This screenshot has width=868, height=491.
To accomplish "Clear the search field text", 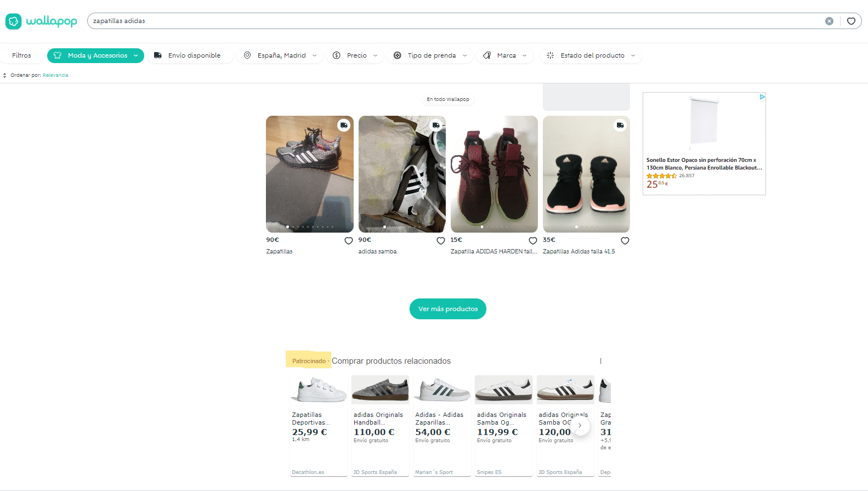I will click(x=829, y=21).
